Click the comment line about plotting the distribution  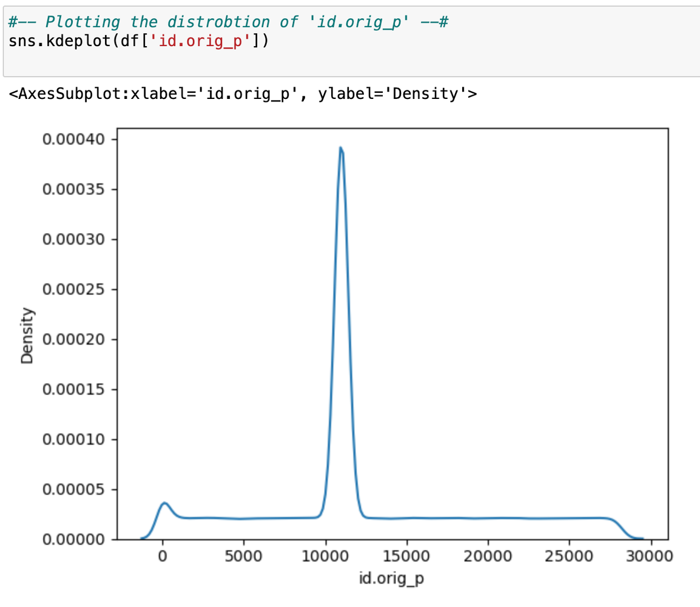[x=228, y=22]
